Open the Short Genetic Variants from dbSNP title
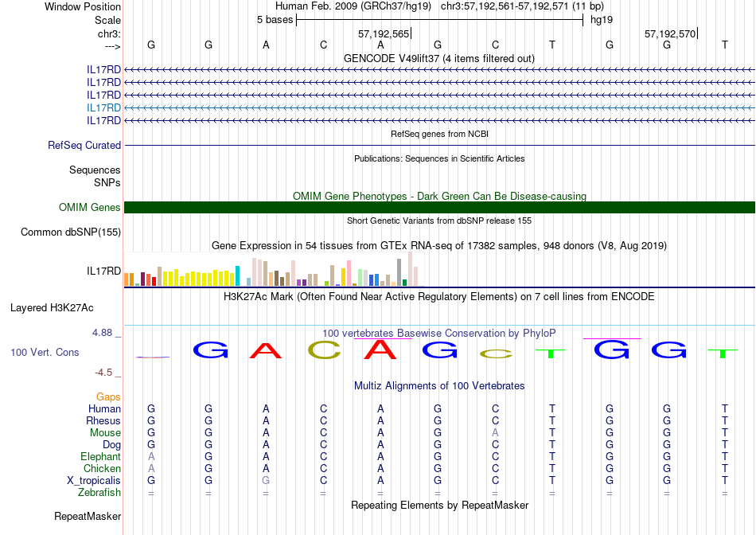 pos(439,221)
